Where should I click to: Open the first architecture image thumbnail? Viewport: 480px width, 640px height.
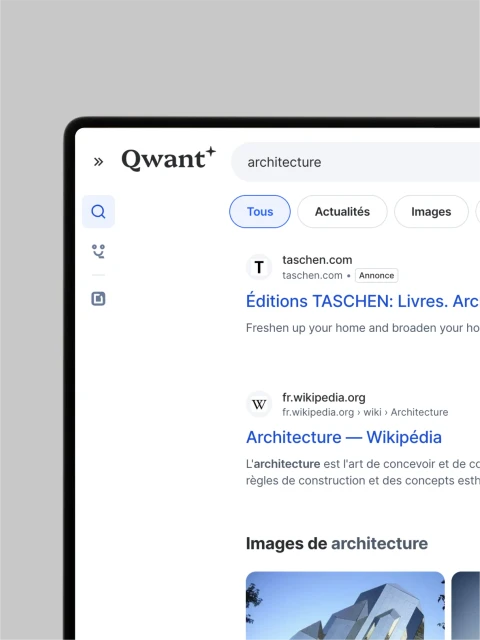pyautogui.click(x=345, y=606)
